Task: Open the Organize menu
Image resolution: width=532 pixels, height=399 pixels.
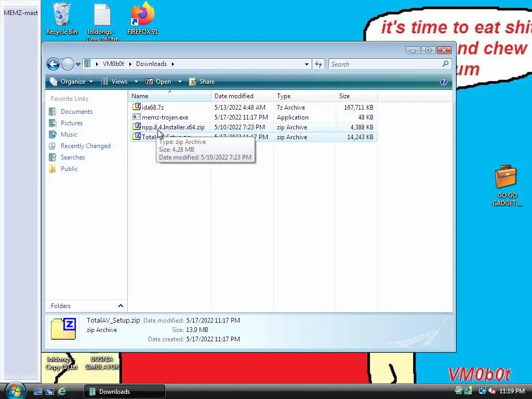Action: 72,82
